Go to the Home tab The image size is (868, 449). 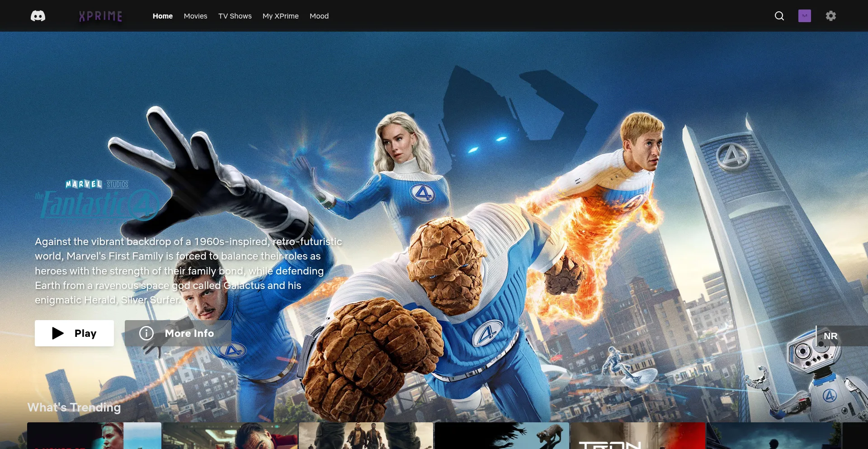tap(162, 16)
